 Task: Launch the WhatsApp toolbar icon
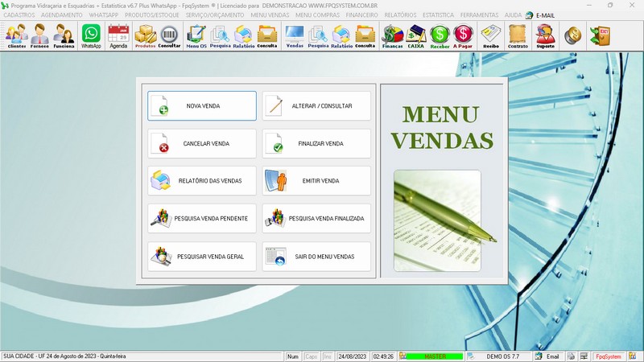coord(91,36)
